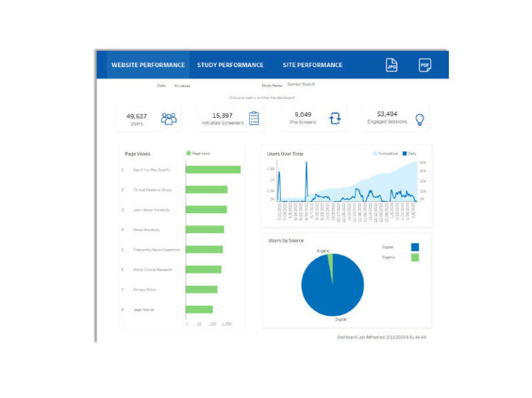Click the Privacy Policy page views bar
Screen dimensions: 532x398
point(202,289)
